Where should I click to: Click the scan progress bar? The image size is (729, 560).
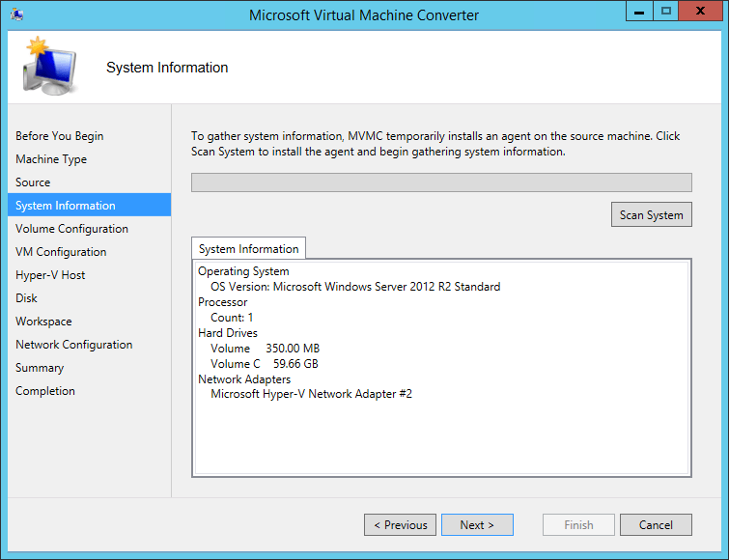click(x=441, y=182)
